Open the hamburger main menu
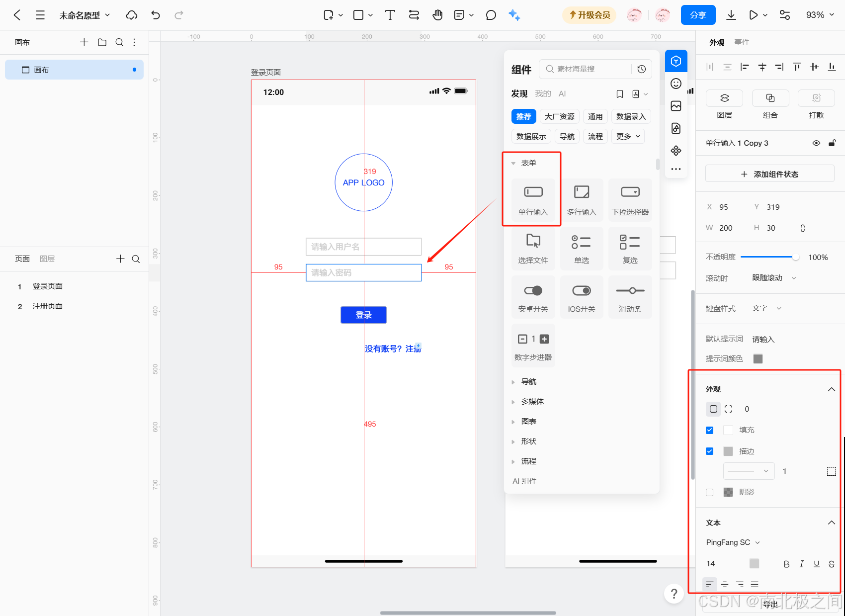 pos(40,15)
